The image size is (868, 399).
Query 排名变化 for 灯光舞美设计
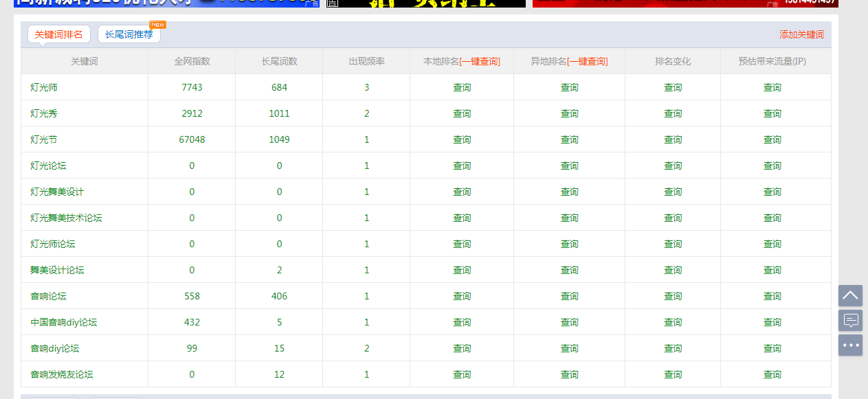(x=673, y=192)
